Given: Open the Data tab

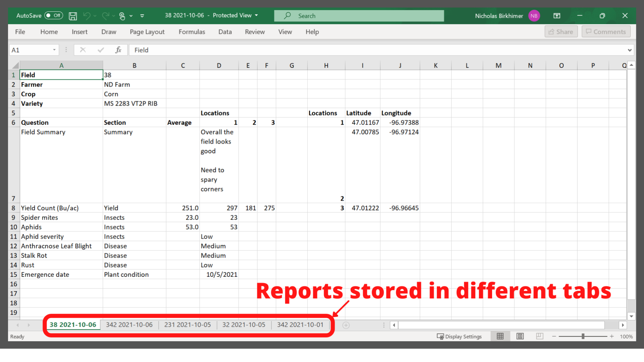Looking at the screenshot, I should (225, 32).
